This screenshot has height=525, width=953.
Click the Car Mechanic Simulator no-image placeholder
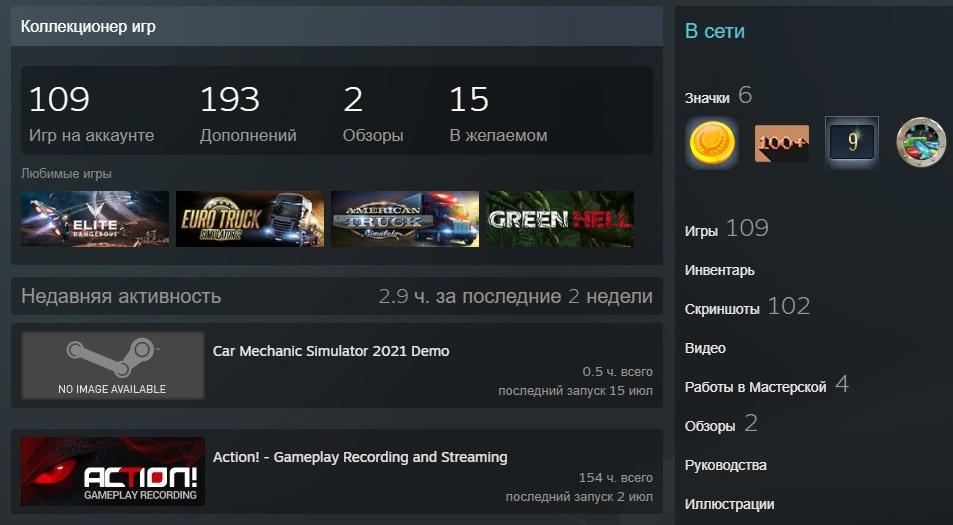tap(112, 365)
